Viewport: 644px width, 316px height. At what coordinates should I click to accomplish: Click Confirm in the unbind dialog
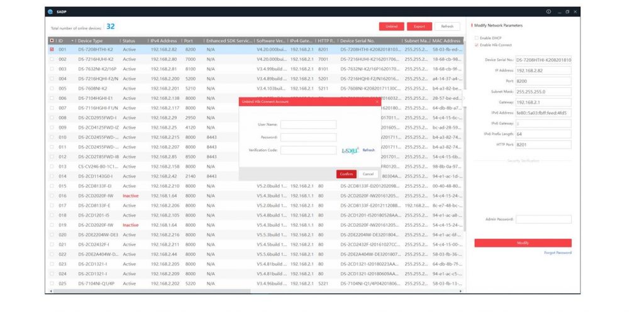pos(346,173)
